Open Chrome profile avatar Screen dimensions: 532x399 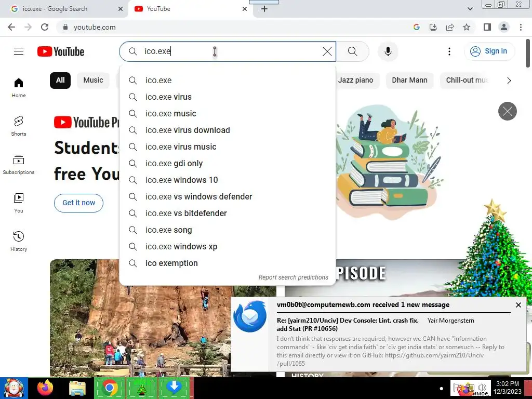(x=504, y=27)
